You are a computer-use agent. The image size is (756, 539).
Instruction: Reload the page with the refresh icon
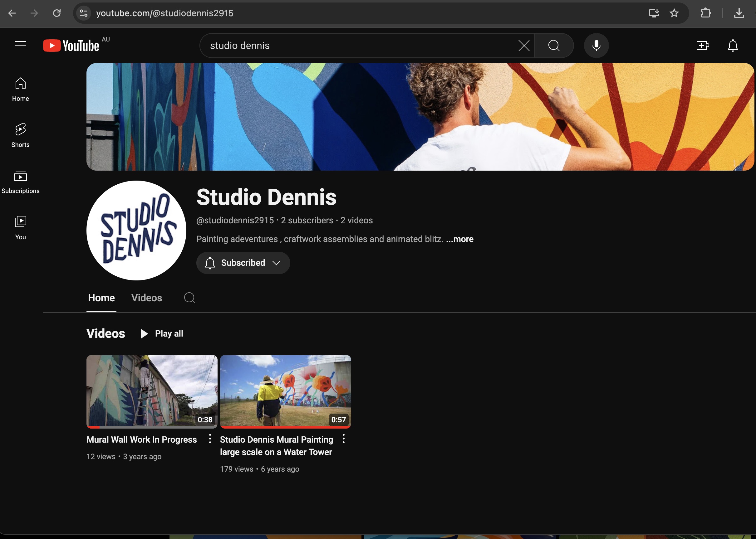click(57, 13)
